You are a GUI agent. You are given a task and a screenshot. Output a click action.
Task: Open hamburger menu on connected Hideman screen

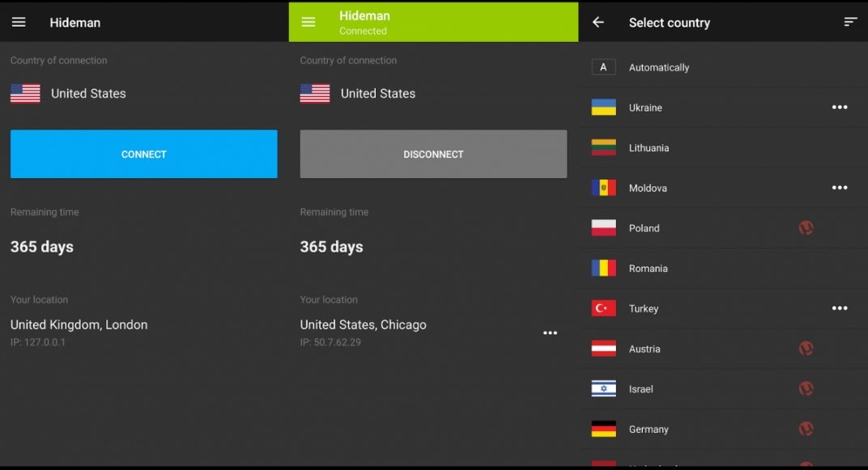(308, 22)
